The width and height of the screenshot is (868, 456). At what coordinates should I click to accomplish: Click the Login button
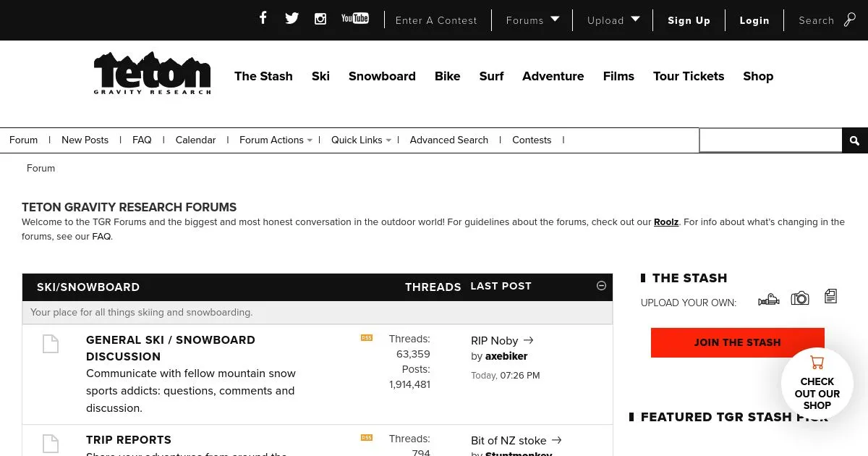pyautogui.click(x=754, y=20)
